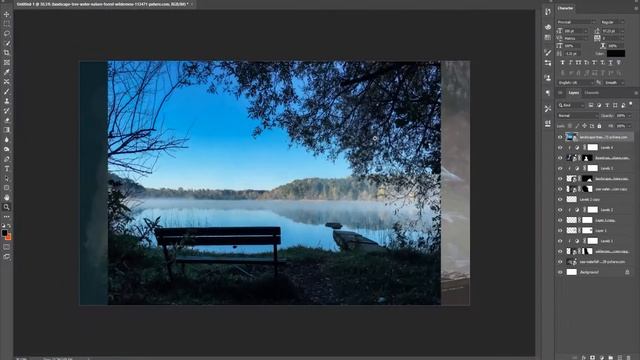Select the Hand tool
Screen dimensions: 640x360
7,198
